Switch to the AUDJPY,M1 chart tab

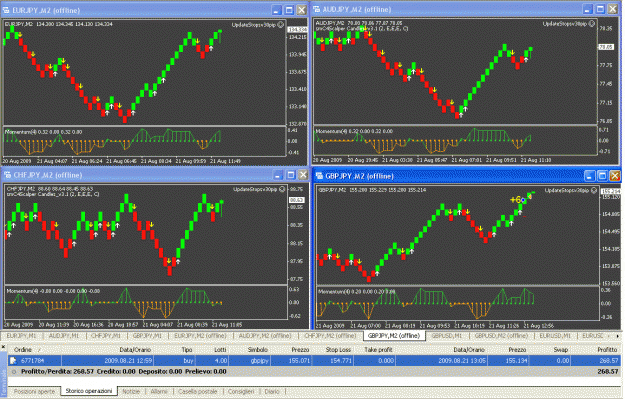64,336
